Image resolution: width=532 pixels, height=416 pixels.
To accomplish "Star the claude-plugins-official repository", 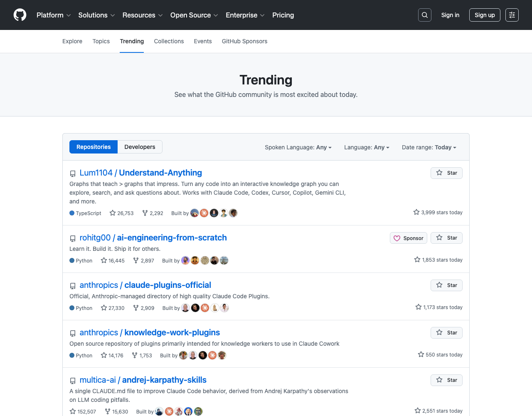I will pyautogui.click(x=446, y=285).
